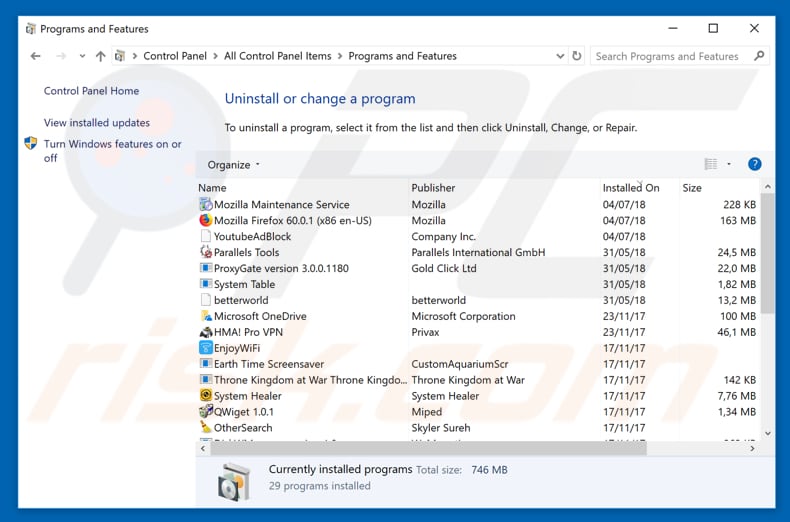
Task: Click the QWiget 1.0.1 icon
Action: click(206, 412)
